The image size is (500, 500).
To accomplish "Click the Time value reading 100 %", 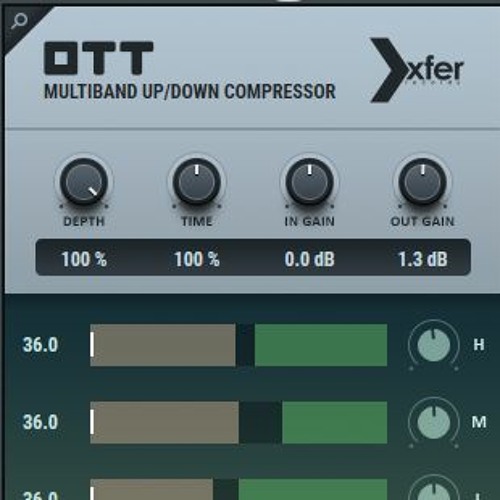I will (197, 259).
